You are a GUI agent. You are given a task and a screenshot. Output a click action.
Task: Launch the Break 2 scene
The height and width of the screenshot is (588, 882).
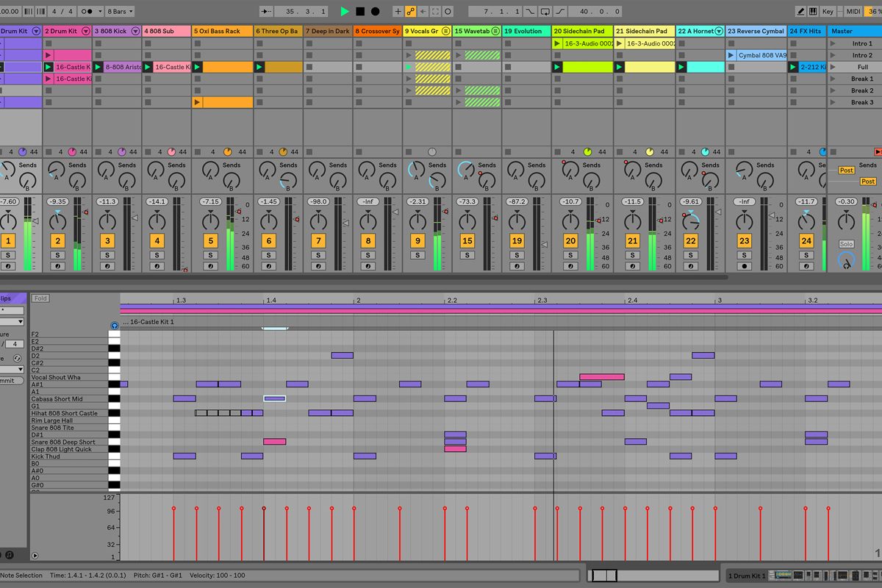(x=833, y=90)
